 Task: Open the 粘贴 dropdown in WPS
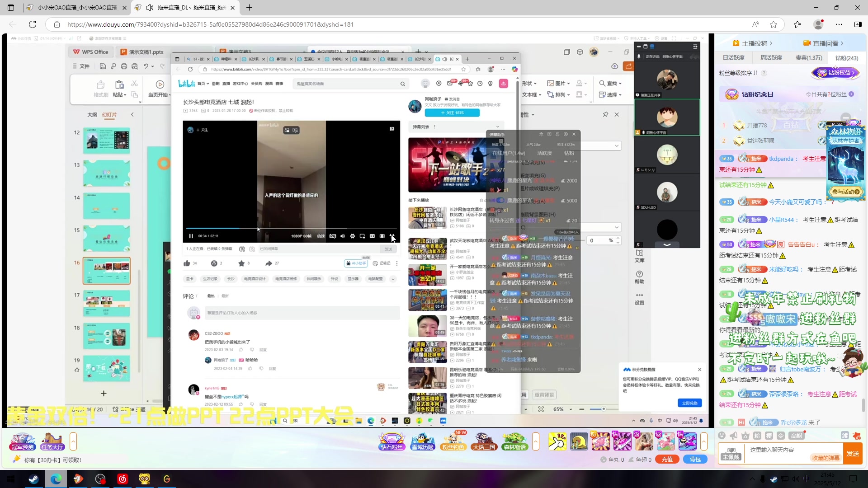click(119, 95)
